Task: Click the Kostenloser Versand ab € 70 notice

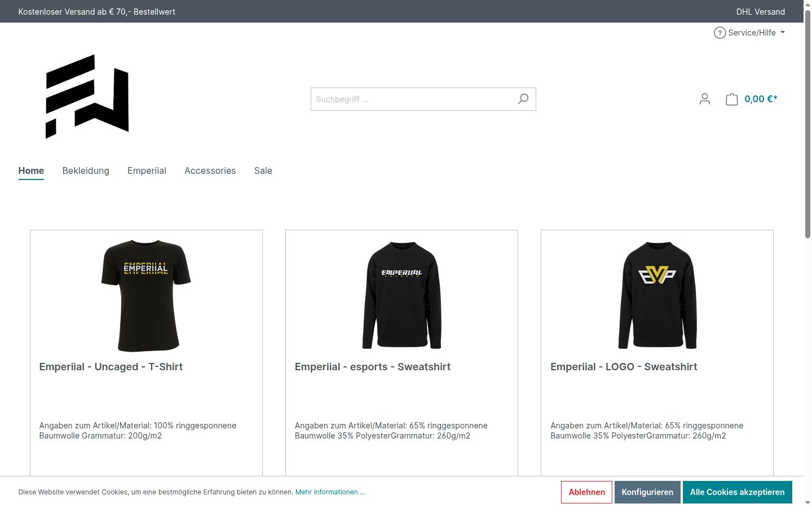Action: point(97,11)
